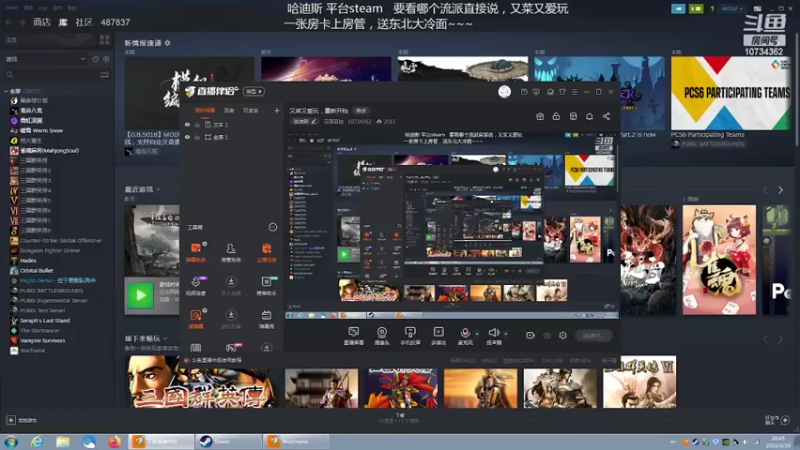
Task: Click the room lock icon in stream header
Action: pos(556,116)
